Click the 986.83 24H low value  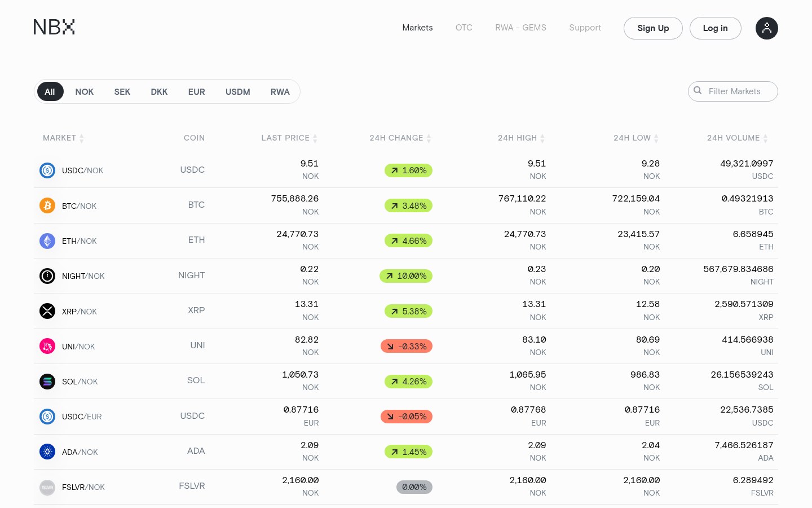point(645,375)
